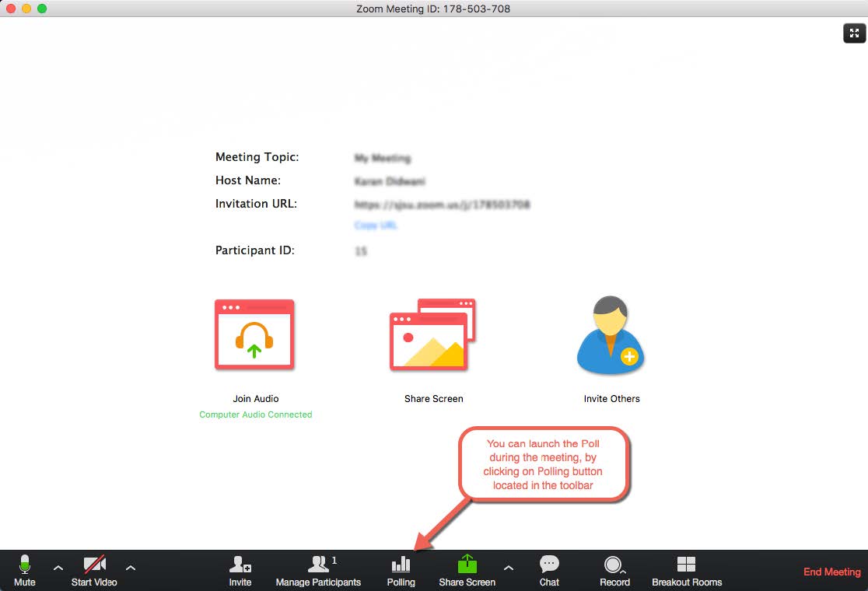
Task: Expand audio options next to Mute
Action: [58, 568]
